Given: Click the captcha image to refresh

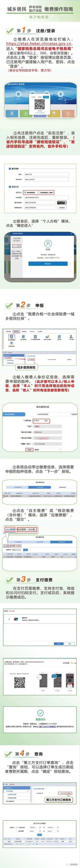Looking at the screenshot, I should [x=62, y=203].
